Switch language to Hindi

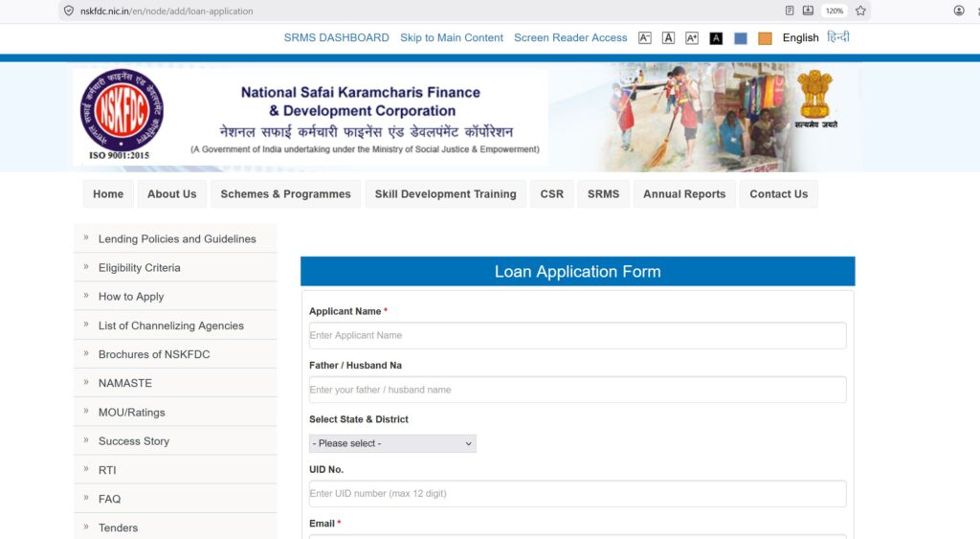tap(838, 37)
